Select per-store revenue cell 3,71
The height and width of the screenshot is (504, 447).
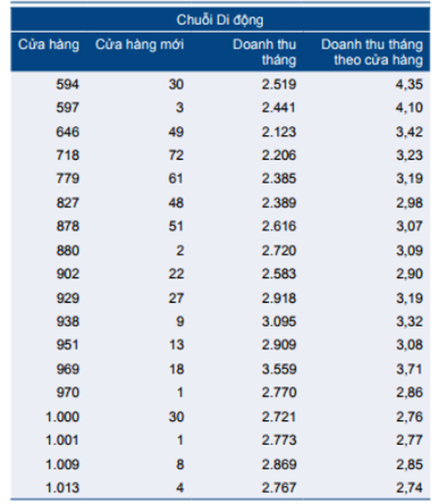[x=409, y=369]
